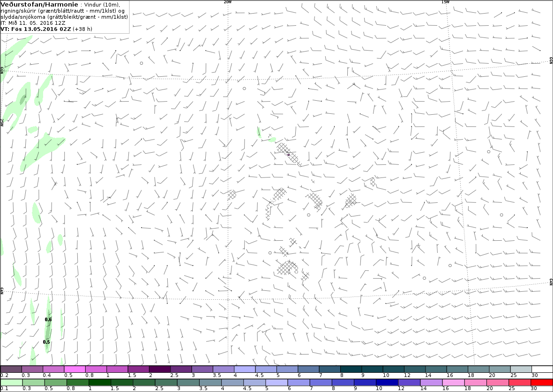Select the dark green 0.8 swatch in rain legend
Screen dimensions: 553x392
click(x=78, y=383)
